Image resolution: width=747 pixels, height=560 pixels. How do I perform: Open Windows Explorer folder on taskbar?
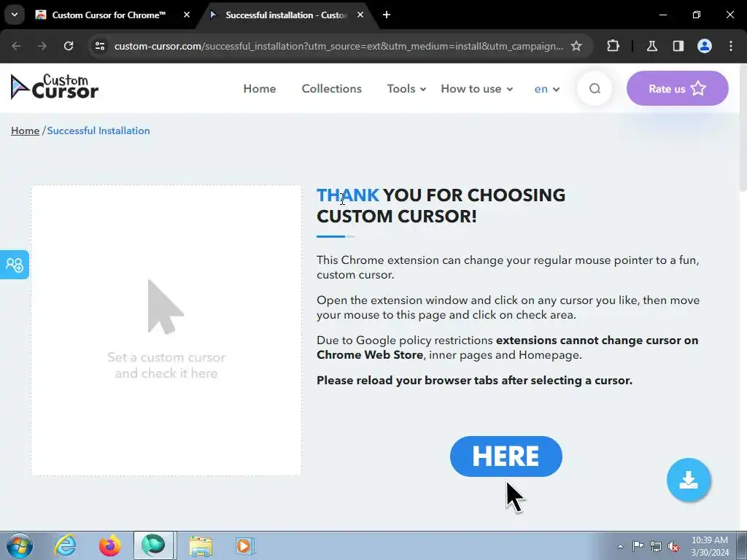[x=201, y=545]
